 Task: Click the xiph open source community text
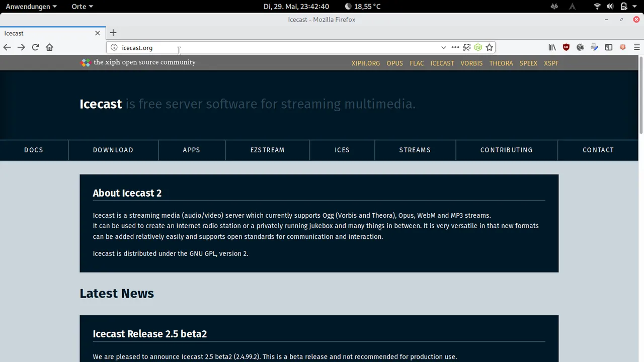tap(144, 62)
